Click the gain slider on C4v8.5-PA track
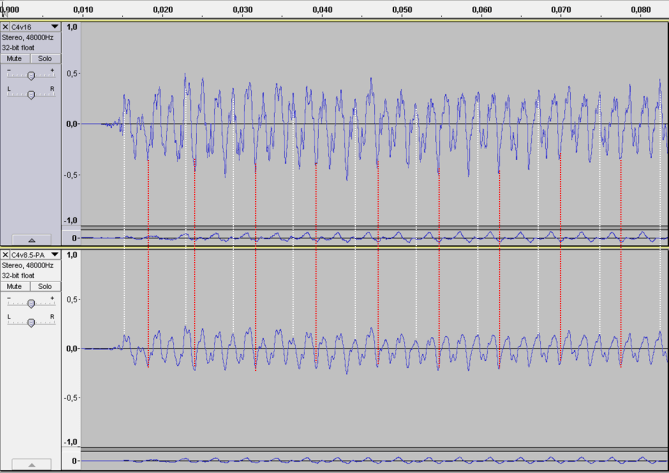This screenshot has width=669, height=473. (x=31, y=303)
